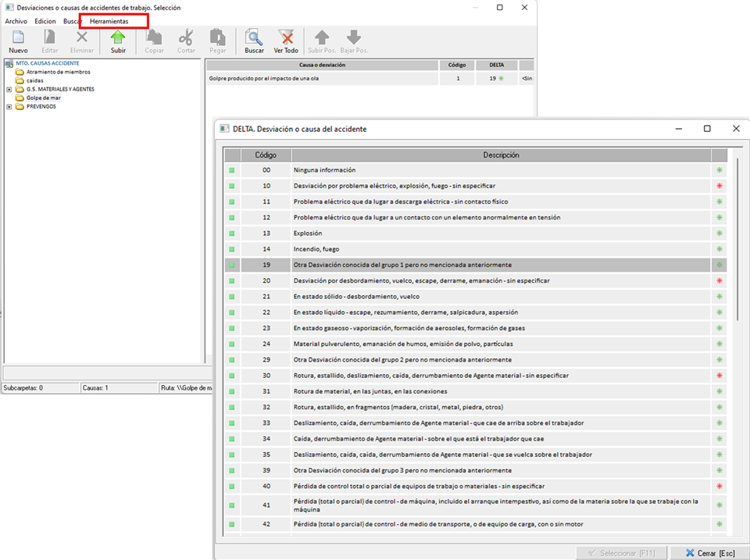
Task: Click green square marker for code 14
Action: pyautogui.click(x=231, y=249)
